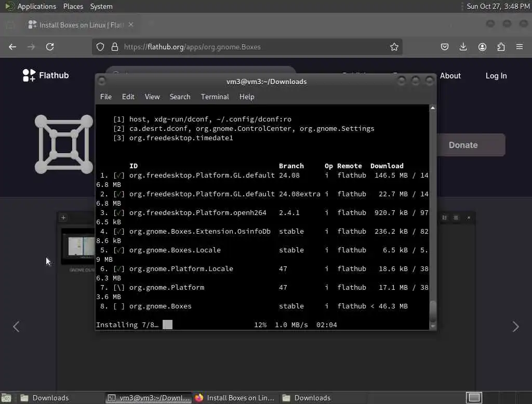The height and width of the screenshot is (404, 532).
Task: Click the Log In link
Action: [x=496, y=76]
